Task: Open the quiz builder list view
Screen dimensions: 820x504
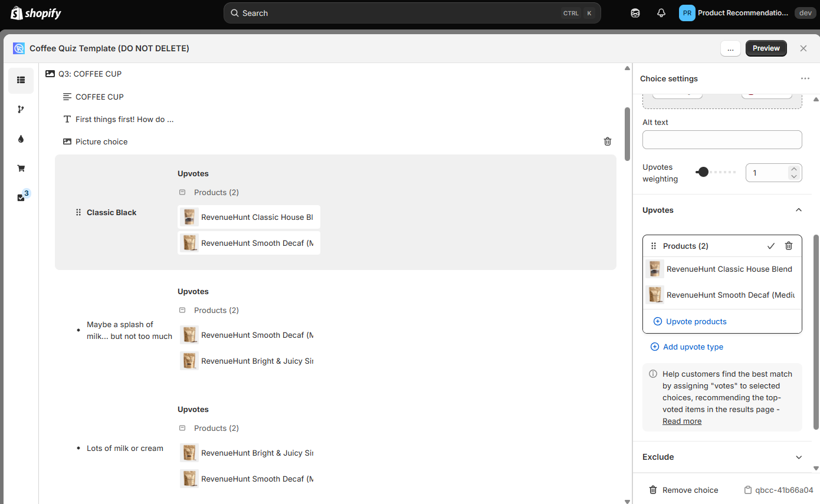Action: point(21,80)
